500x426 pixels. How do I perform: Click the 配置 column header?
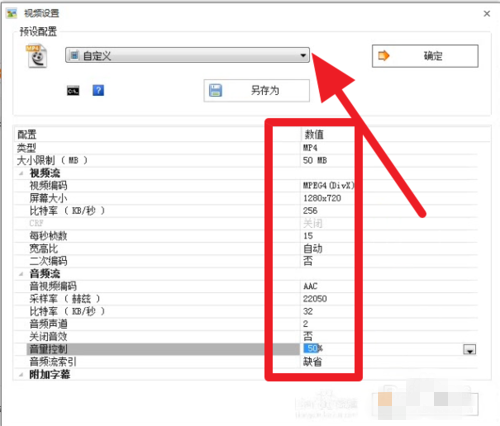[27, 135]
